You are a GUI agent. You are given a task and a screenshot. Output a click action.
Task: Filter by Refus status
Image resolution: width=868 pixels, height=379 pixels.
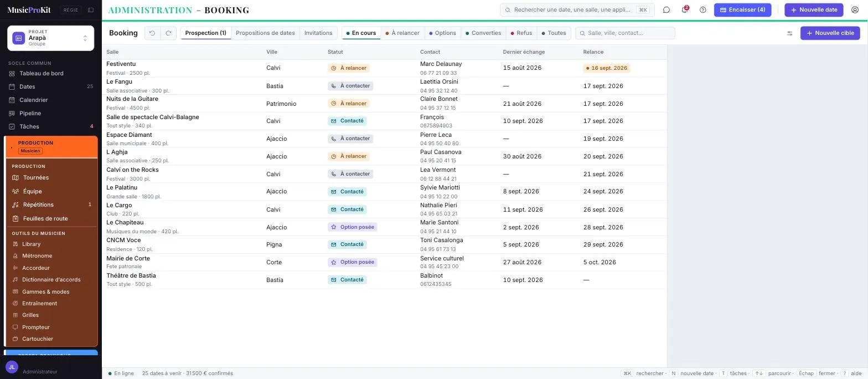(521, 33)
